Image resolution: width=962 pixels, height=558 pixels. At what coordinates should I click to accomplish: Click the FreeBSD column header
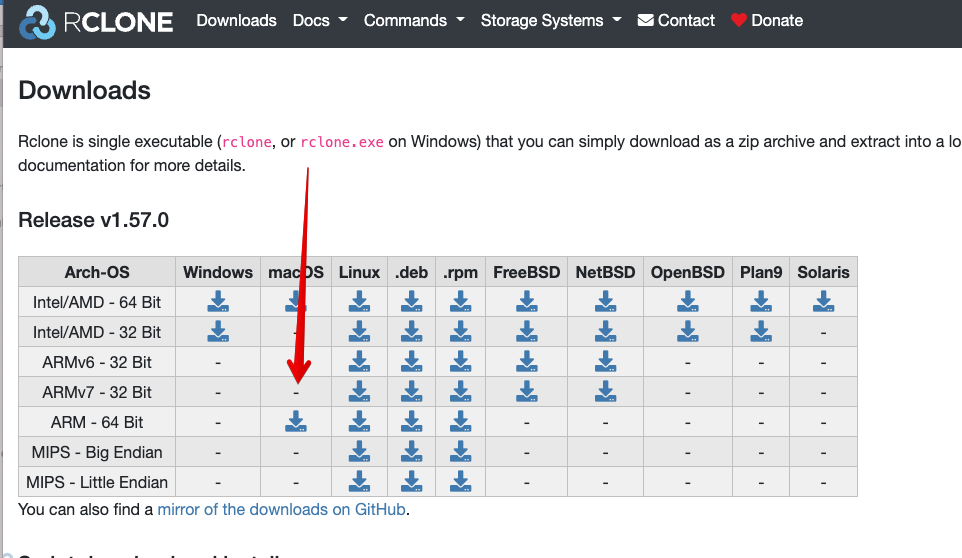coord(526,272)
